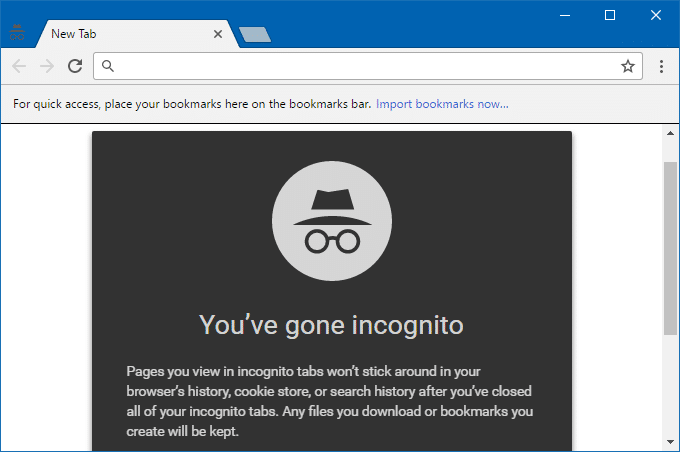Open a new tab with the tab button
Screen dimensions: 680x452
(x=255, y=35)
